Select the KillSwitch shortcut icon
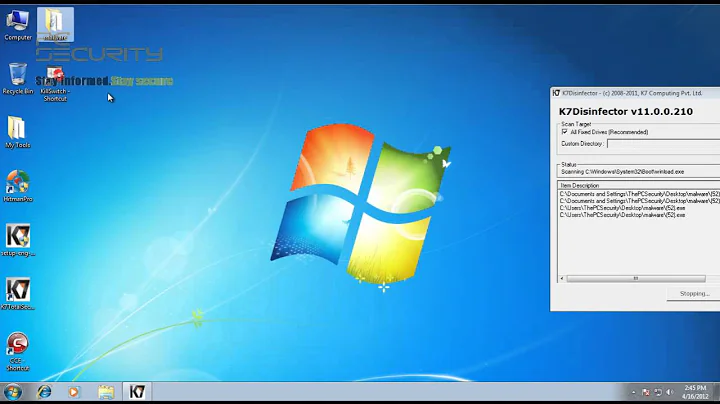Viewport: 720px width, 404px height. (x=55, y=84)
